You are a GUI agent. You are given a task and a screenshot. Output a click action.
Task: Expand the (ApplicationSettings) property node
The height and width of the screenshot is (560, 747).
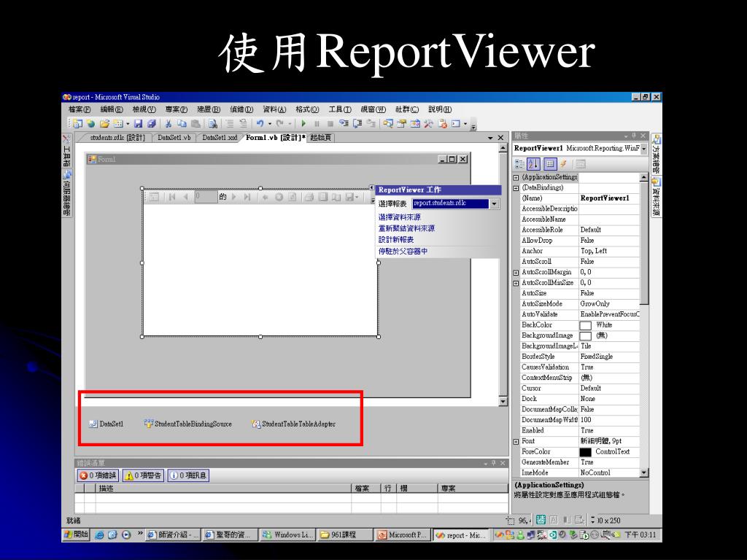coord(516,177)
